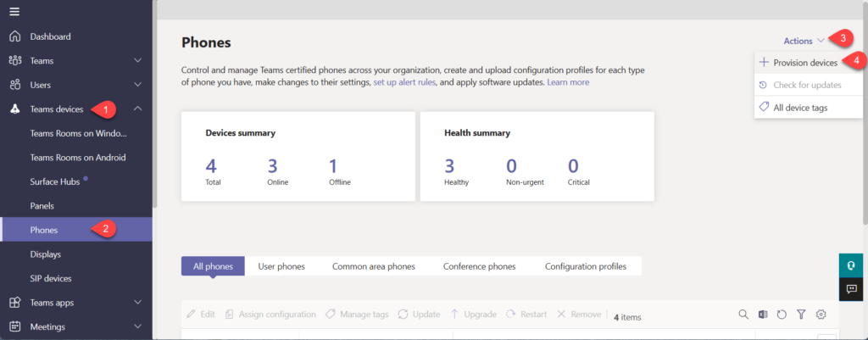Switch to the User phones tab

point(281,265)
